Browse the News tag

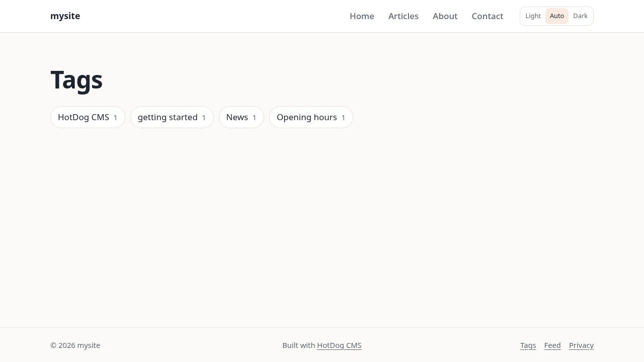click(x=242, y=117)
